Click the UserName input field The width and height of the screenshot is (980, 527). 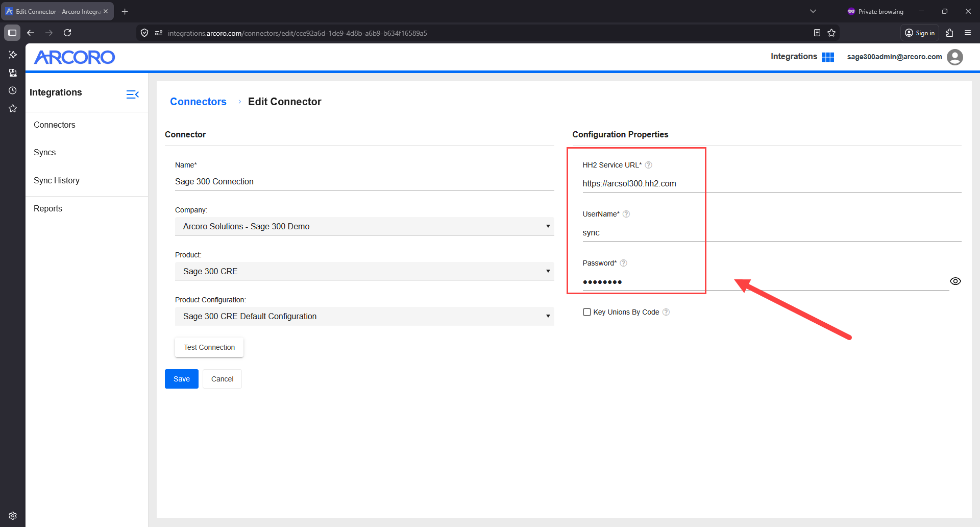coord(772,233)
